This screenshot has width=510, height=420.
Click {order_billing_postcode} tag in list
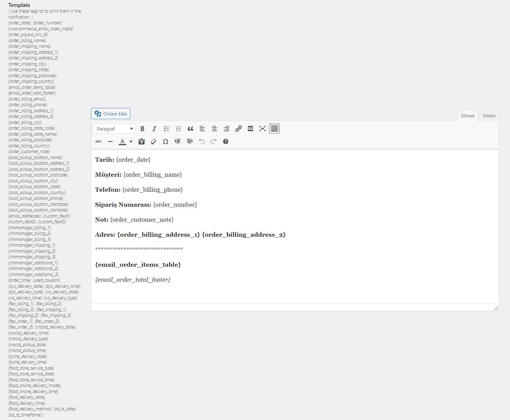click(x=30, y=140)
